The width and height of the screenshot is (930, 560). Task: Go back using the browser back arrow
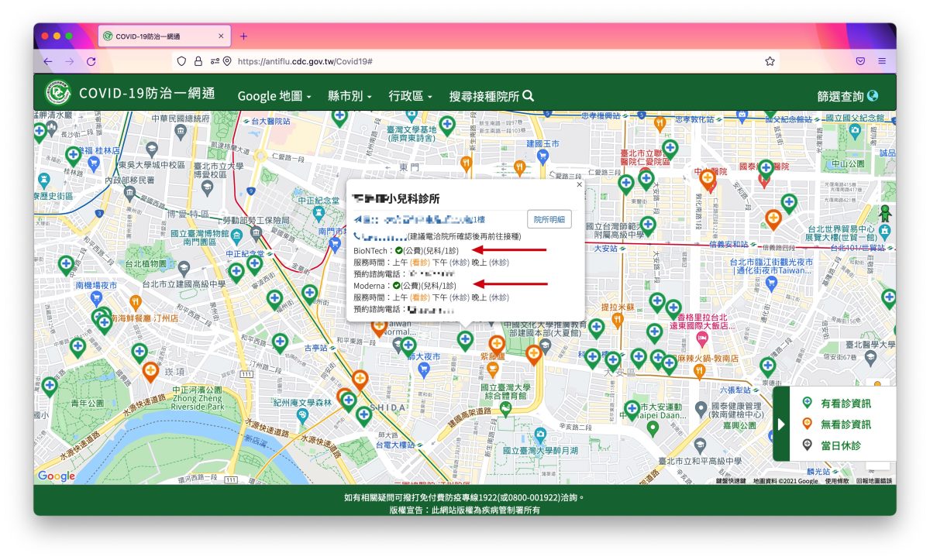pyautogui.click(x=48, y=61)
